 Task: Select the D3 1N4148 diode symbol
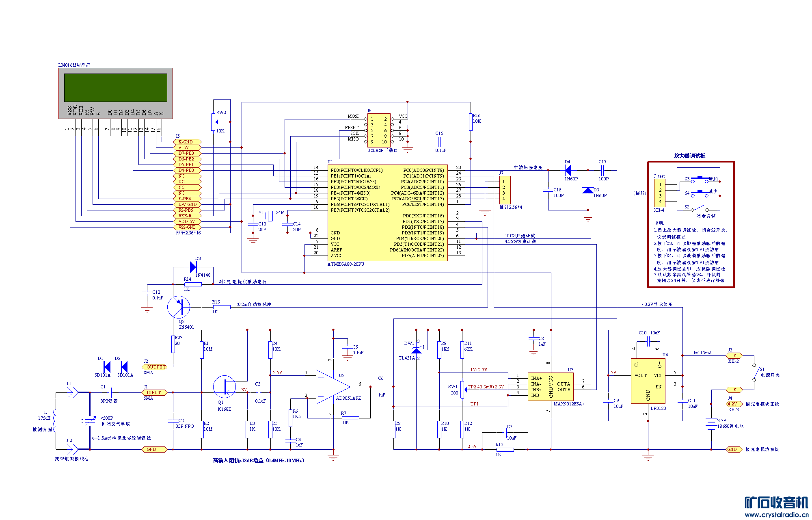194,267
